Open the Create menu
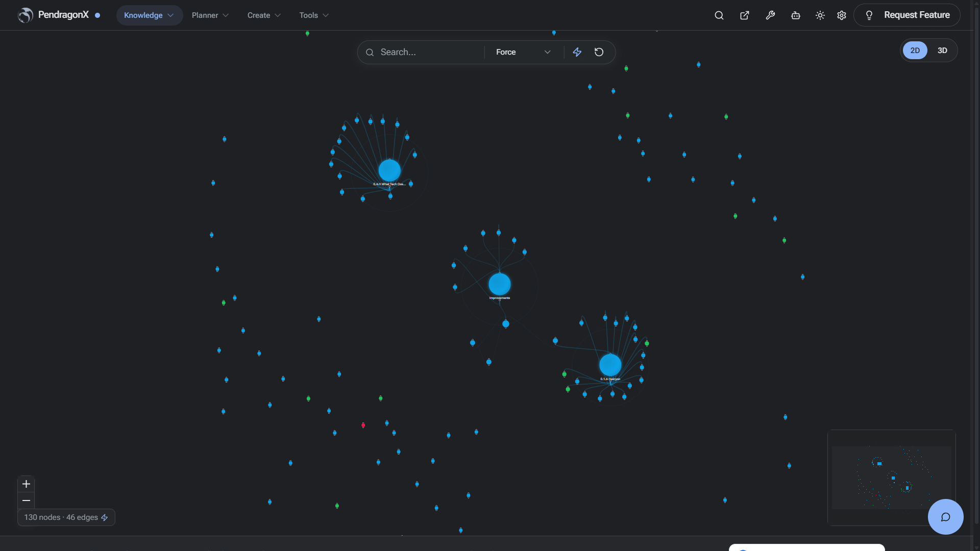The height and width of the screenshot is (551, 980). tap(264, 15)
